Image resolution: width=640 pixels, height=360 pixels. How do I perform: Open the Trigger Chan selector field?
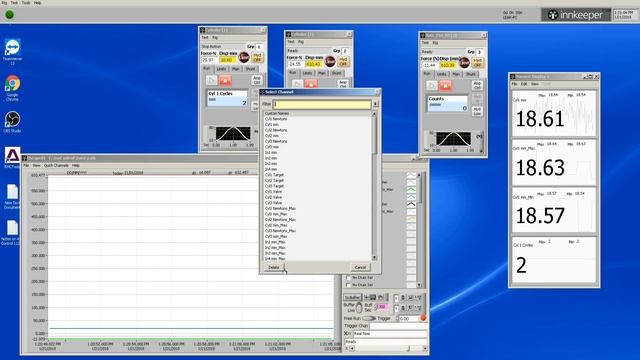(398, 326)
